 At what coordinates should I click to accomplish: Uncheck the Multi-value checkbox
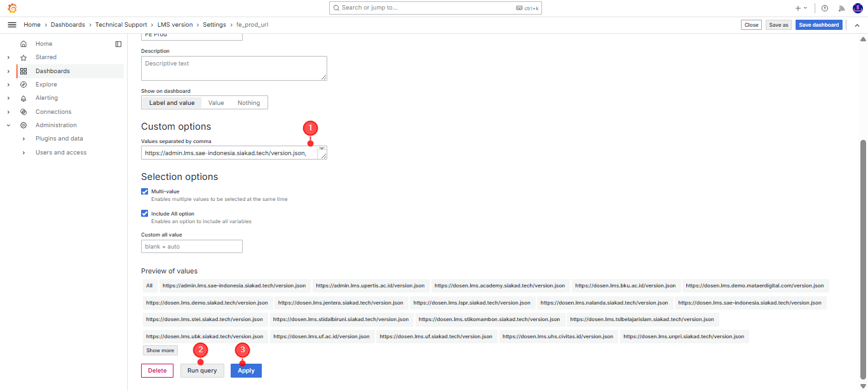pos(145,191)
